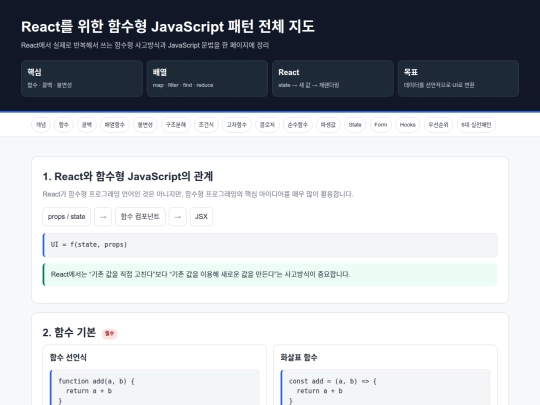The width and height of the screenshot is (540, 405).
Task: Jump to 고차함수 via nav pill
Action: click(x=237, y=125)
